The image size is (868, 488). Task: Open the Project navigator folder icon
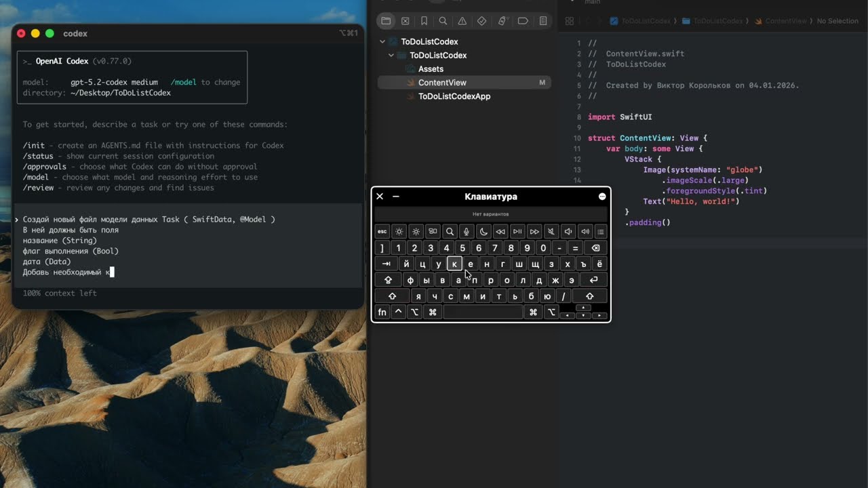pos(386,21)
